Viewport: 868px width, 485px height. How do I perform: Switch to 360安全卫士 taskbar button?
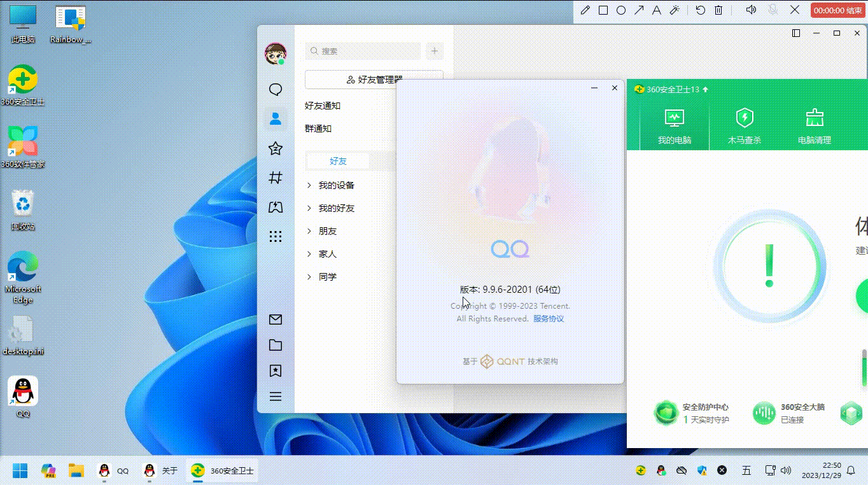[x=223, y=470]
